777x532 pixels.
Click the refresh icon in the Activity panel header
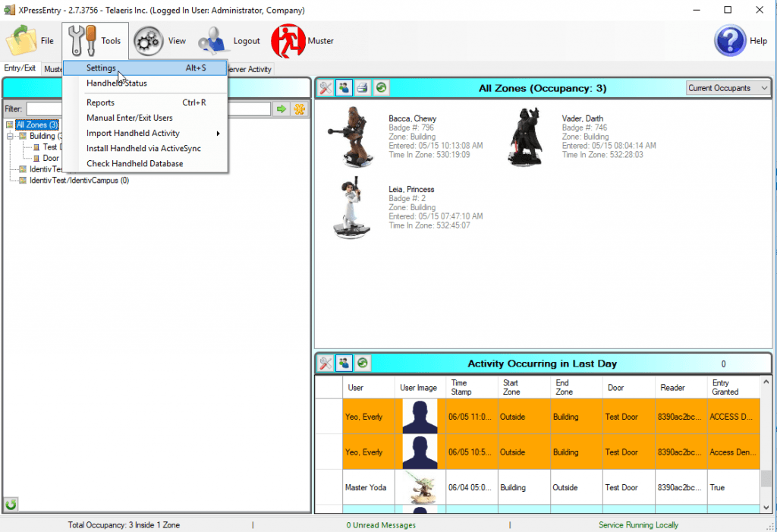click(x=363, y=364)
